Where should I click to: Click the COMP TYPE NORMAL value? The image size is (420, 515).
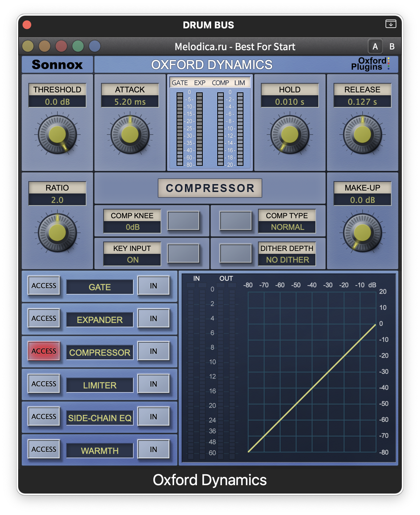click(287, 227)
